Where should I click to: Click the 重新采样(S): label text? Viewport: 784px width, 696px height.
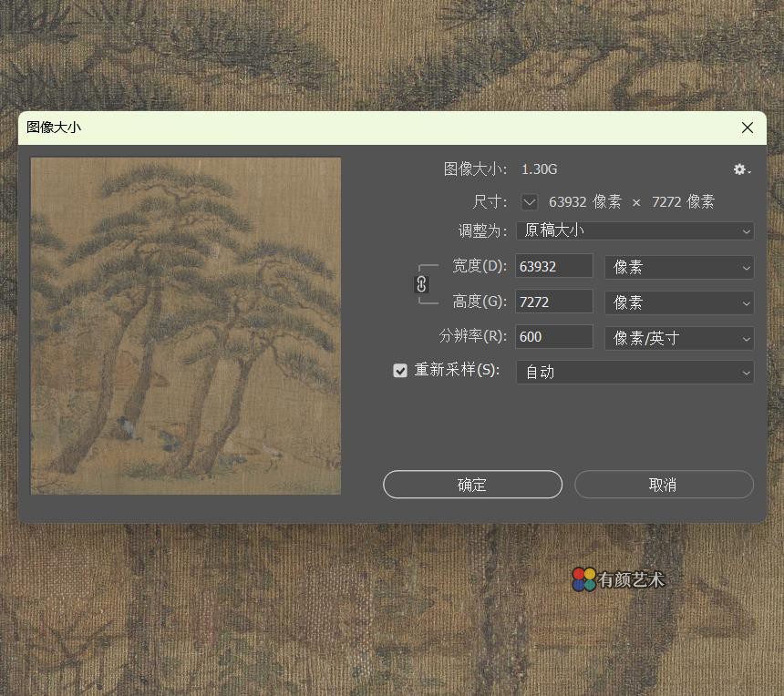pos(457,370)
